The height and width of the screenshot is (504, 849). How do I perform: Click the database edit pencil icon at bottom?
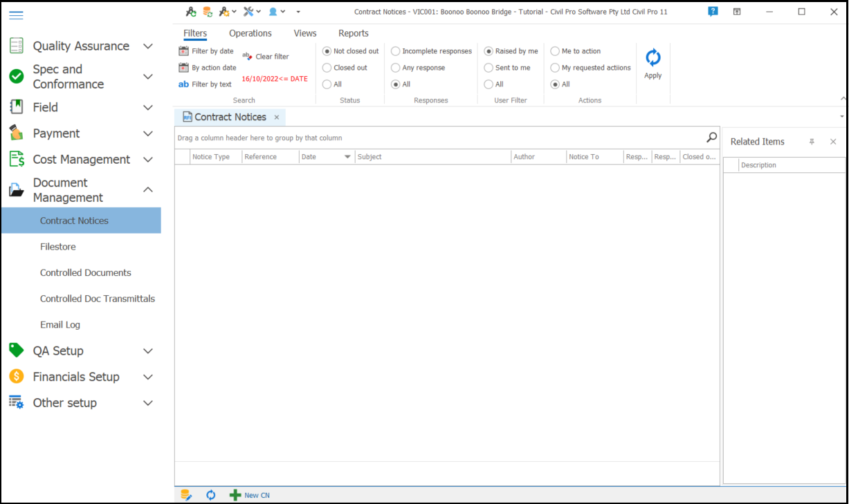pyautogui.click(x=186, y=495)
